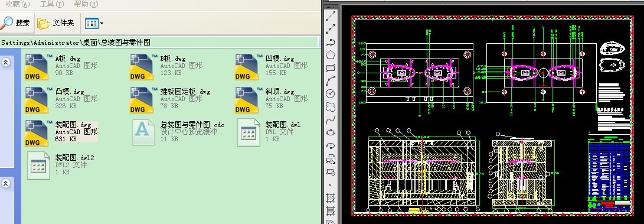Viewport: 644px width, 224px height.
Task: Click the 631 KB size of 装配图.dwg
Action: (x=66, y=139)
